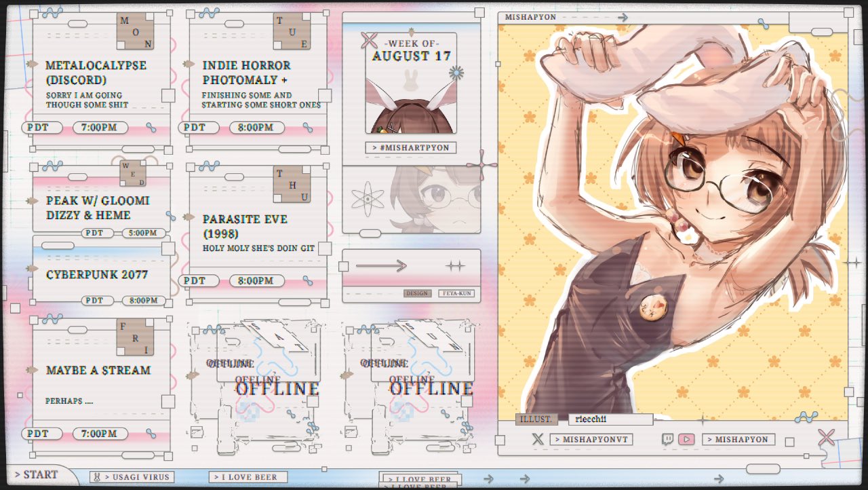Click the chain link icon on Thursday's card
This screenshot has height=490, width=868.
pyautogui.click(x=308, y=281)
